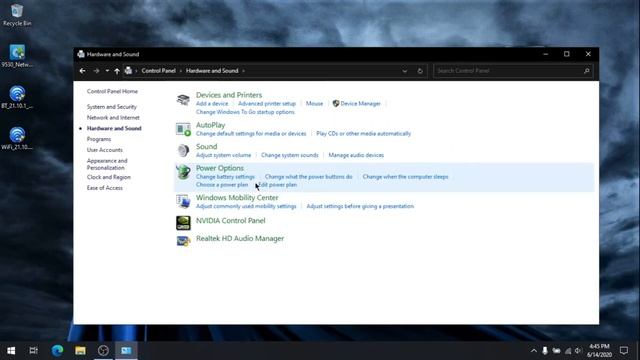
Task: Expand the chevron after Hardware and Sound breadcrumb
Action: click(244, 71)
